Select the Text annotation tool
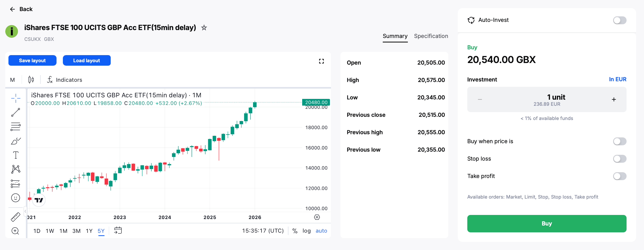Image resolution: width=644 pixels, height=250 pixels. [16, 155]
